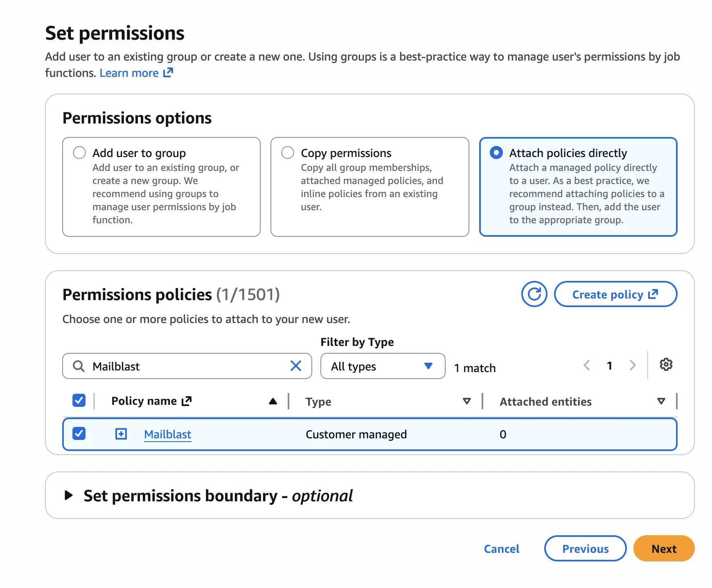Refresh the permissions policies list

(x=534, y=294)
